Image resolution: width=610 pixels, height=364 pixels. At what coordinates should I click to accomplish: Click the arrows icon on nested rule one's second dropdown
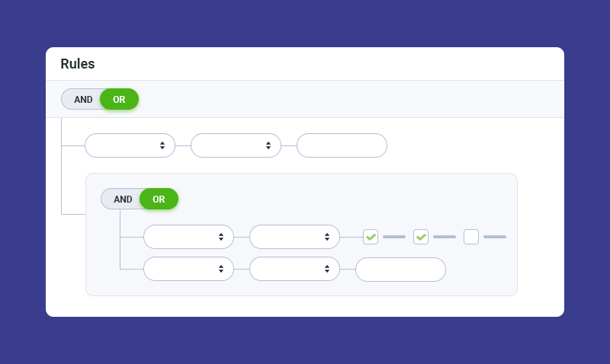[x=327, y=237]
